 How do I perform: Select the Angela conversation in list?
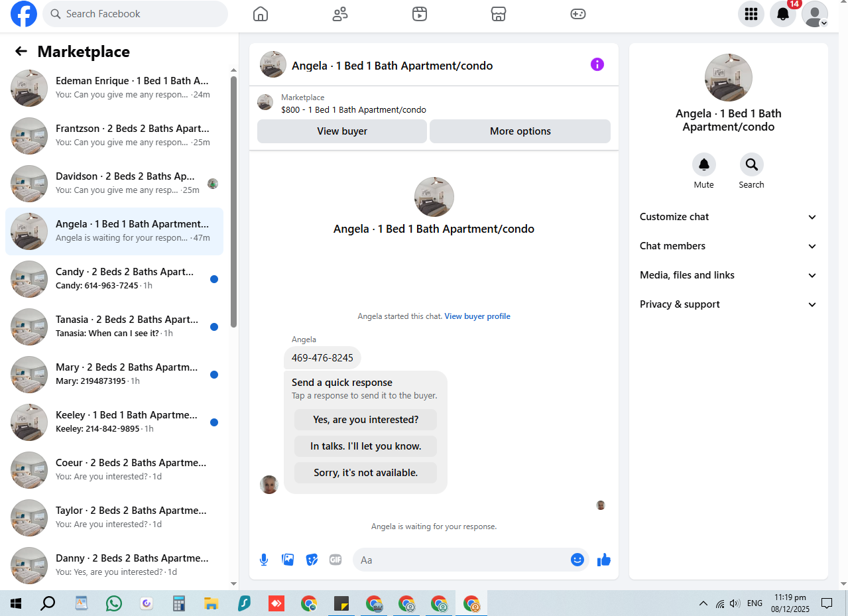[x=114, y=231]
